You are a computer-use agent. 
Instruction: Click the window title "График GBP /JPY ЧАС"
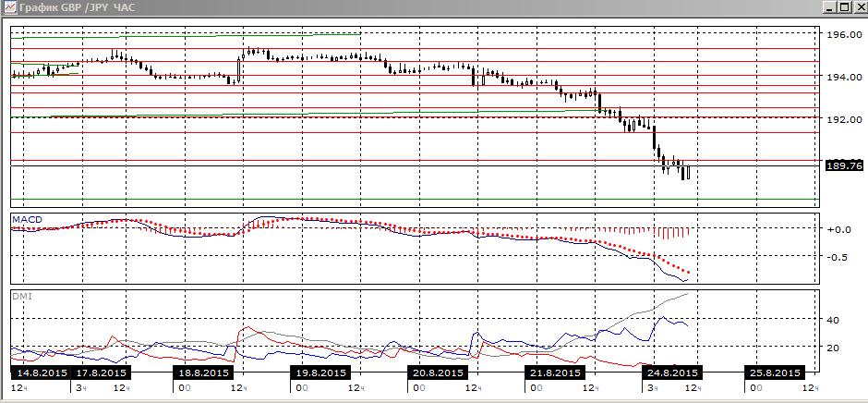77,7
